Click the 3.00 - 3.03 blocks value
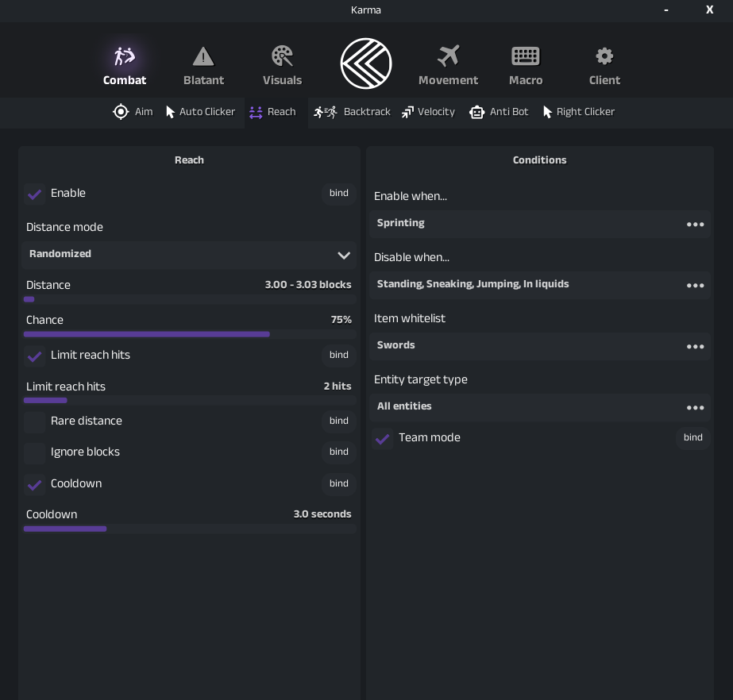Screen dimensions: 733x700 click(308, 285)
